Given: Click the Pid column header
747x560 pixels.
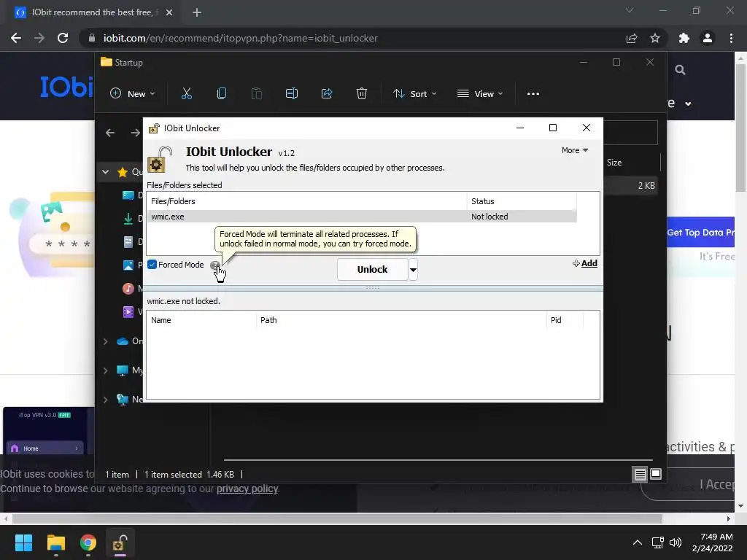Looking at the screenshot, I should pyautogui.click(x=565, y=321).
